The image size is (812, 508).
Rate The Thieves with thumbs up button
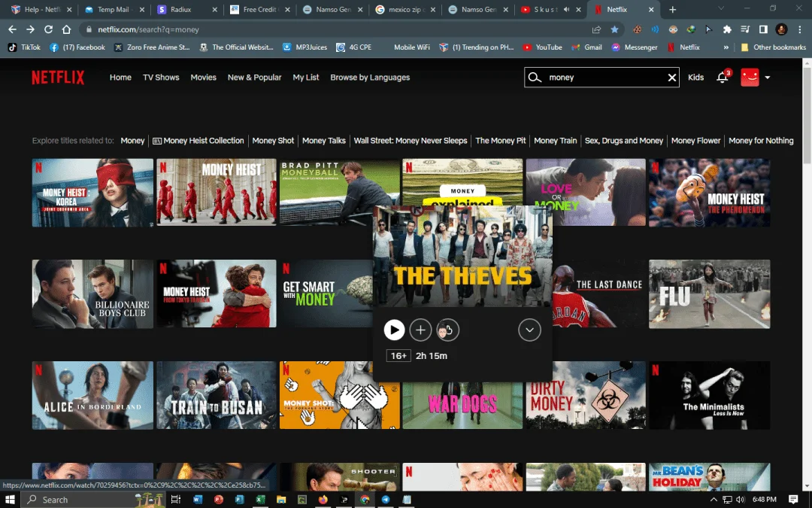tap(448, 330)
